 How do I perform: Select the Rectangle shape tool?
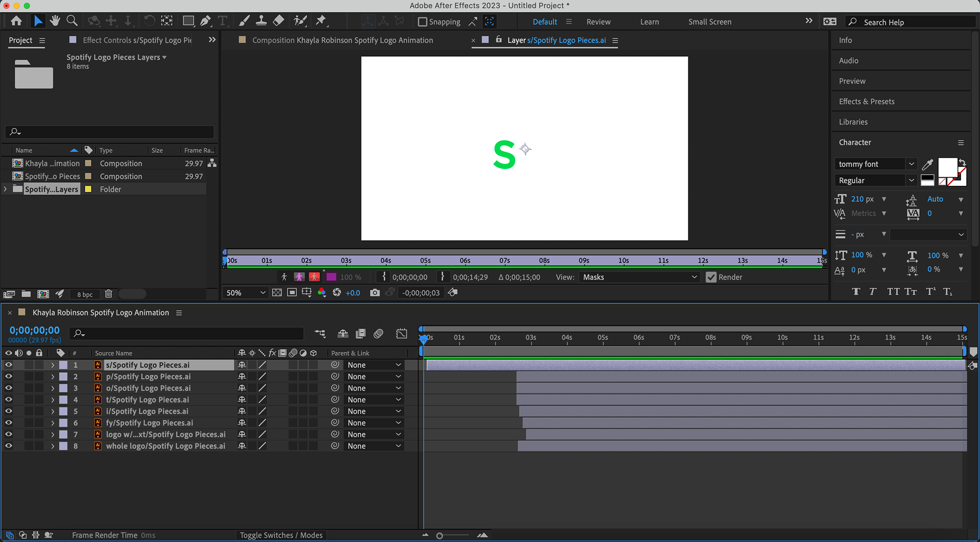coord(188,21)
